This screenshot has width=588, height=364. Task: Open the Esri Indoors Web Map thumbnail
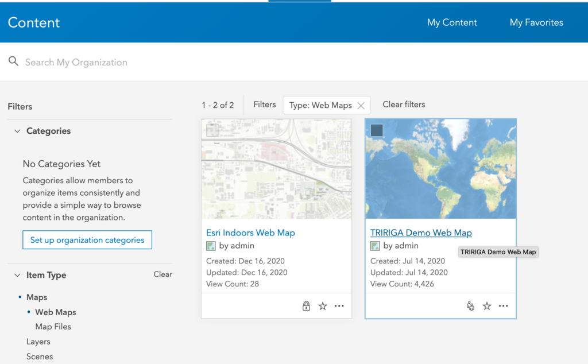click(x=276, y=169)
